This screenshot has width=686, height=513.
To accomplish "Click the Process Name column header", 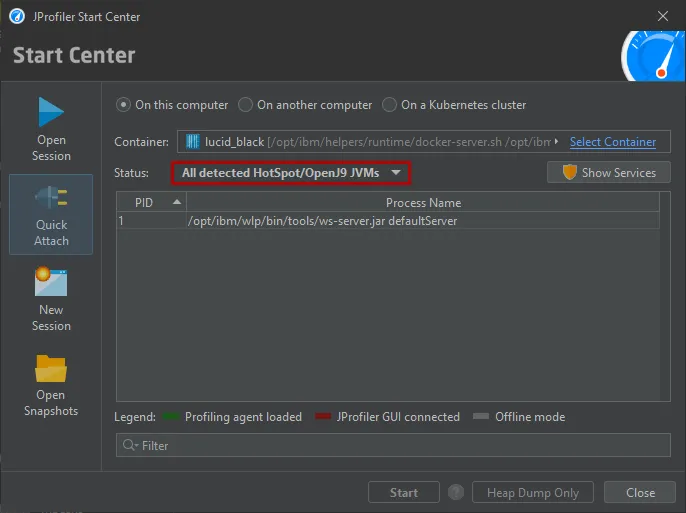I will [x=423, y=202].
